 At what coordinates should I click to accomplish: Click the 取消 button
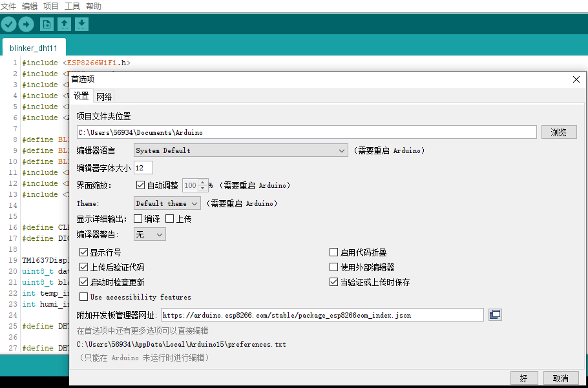tap(561, 378)
